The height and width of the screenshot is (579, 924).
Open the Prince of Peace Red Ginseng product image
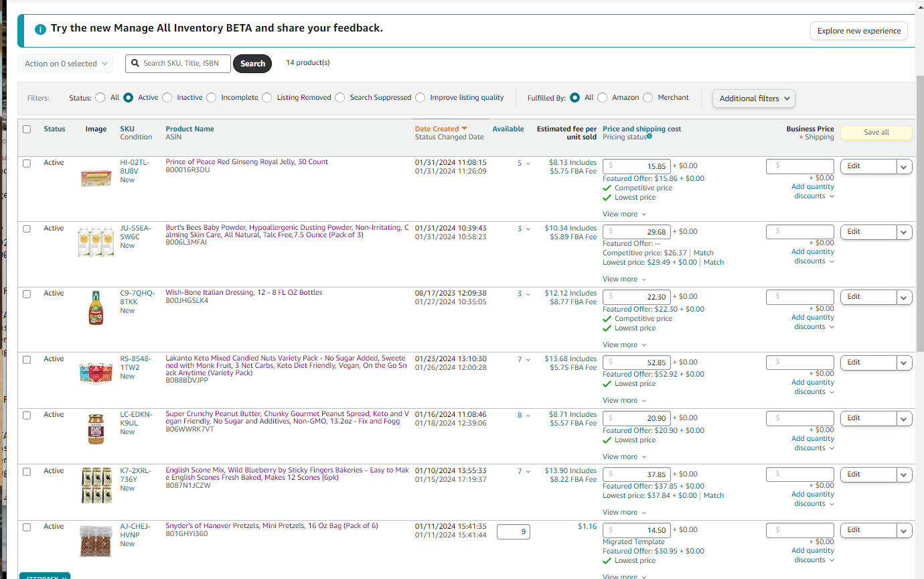[96, 178]
